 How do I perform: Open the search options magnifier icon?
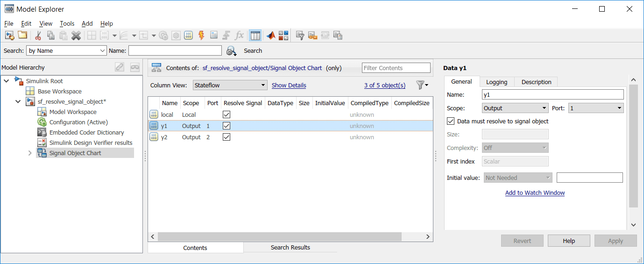point(231,50)
